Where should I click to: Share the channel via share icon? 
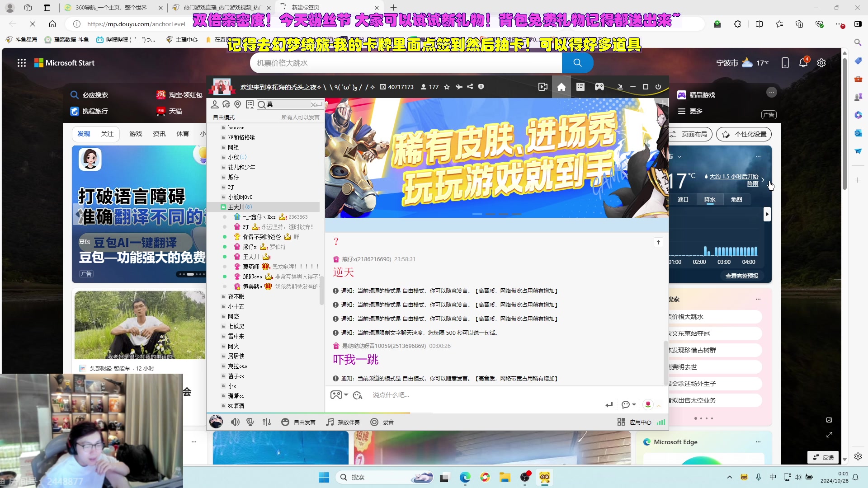click(x=470, y=87)
